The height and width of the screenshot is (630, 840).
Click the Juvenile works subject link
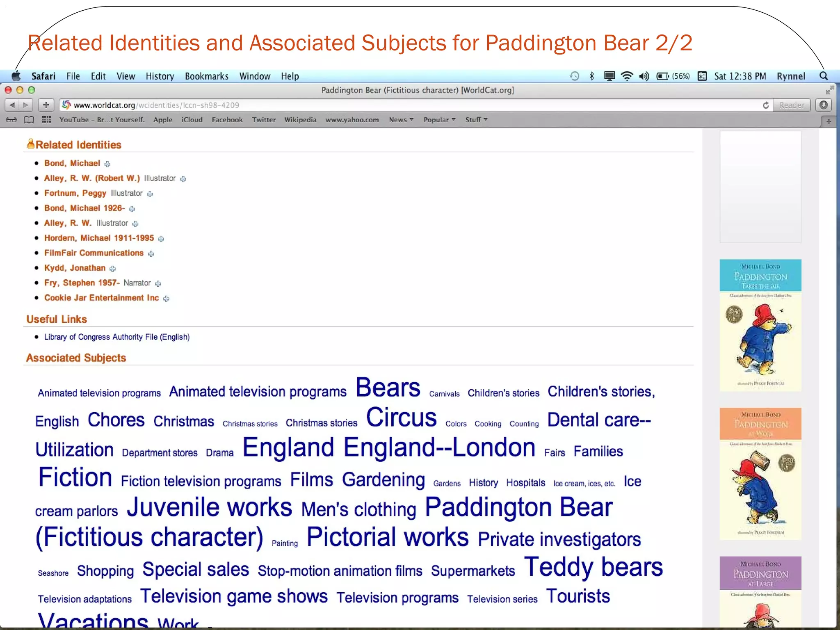[210, 507]
